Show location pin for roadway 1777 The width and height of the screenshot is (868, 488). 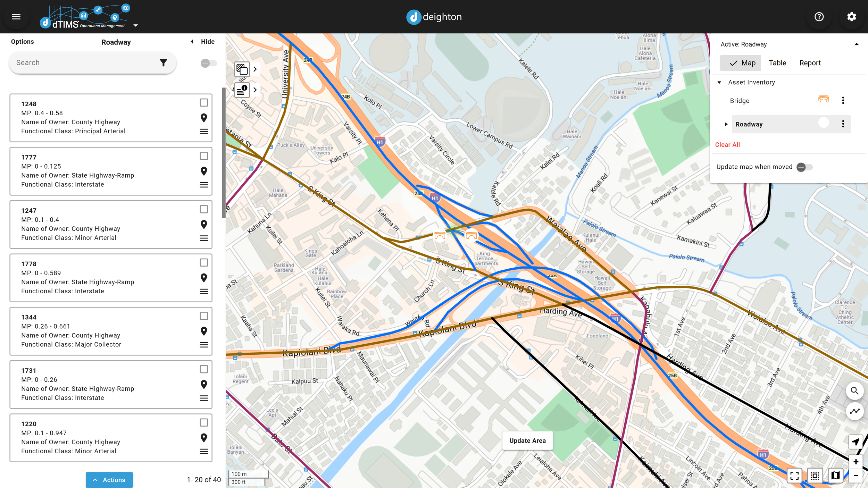pyautogui.click(x=203, y=171)
